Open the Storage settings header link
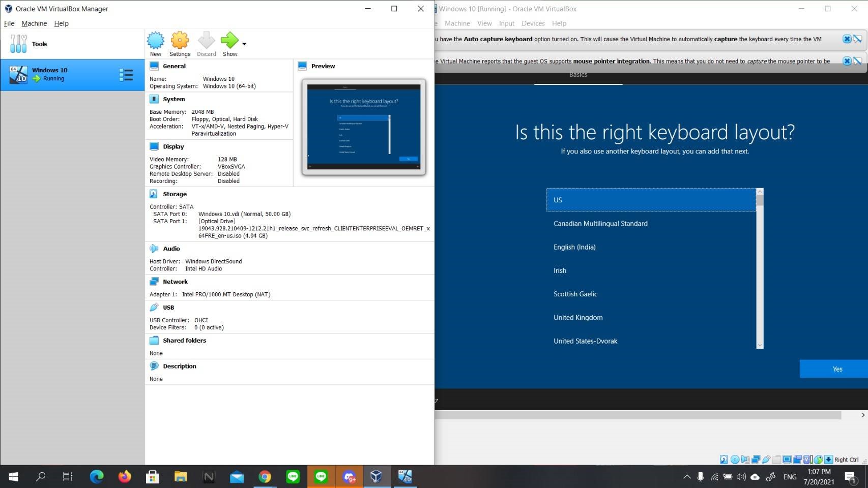 coord(175,194)
